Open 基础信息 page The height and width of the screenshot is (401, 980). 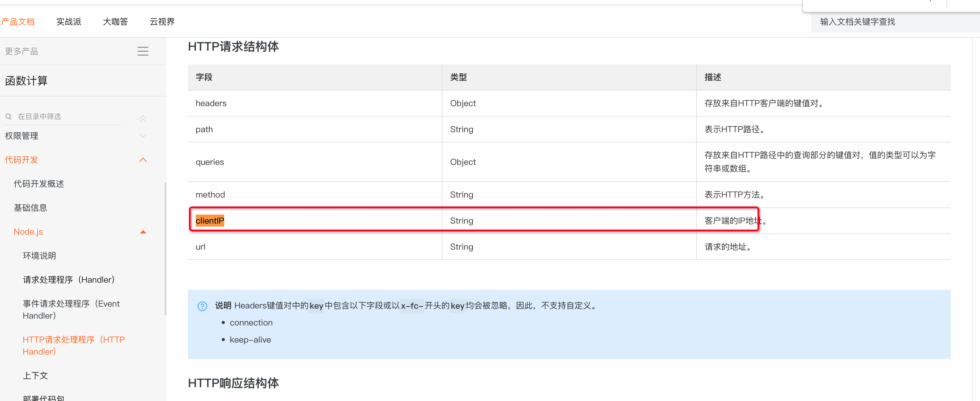tap(31, 208)
